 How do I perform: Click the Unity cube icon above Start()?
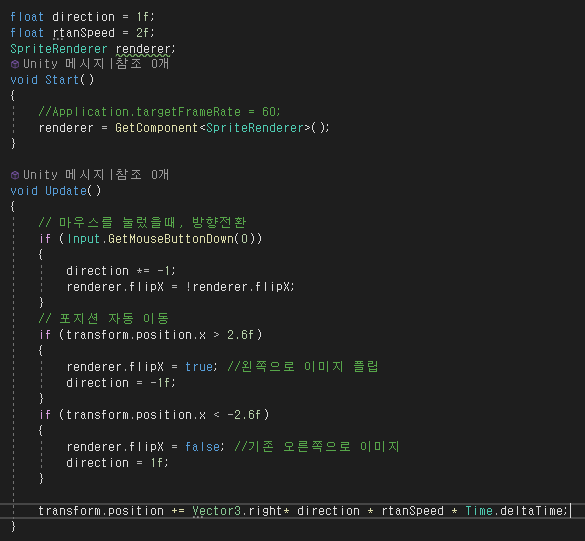click(x=15, y=64)
